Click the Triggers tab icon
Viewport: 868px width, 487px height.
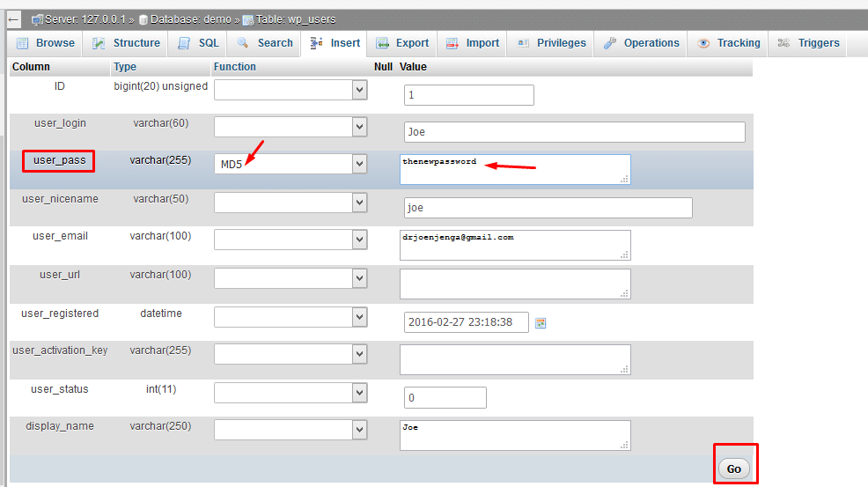(783, 43)
